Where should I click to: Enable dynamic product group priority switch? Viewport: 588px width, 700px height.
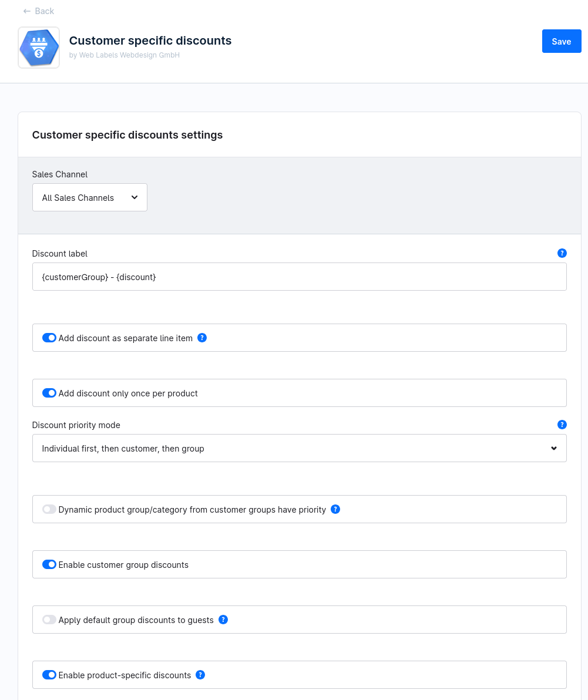49,509
